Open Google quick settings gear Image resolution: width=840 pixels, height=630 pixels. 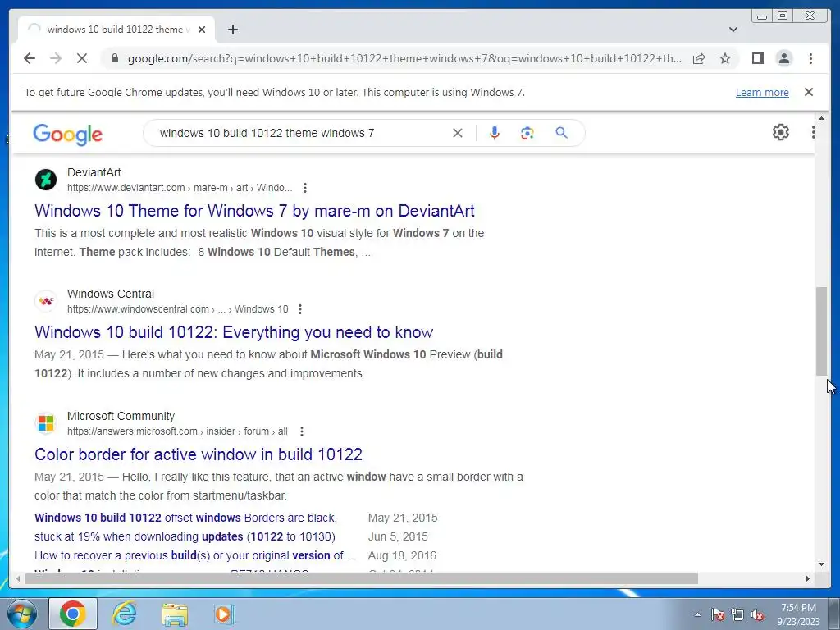[781, 132]
